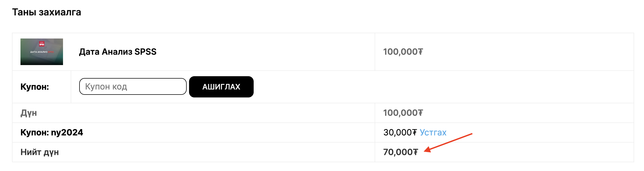
Task: Remove coupon with the Устгах link
Action: point(433,132)
